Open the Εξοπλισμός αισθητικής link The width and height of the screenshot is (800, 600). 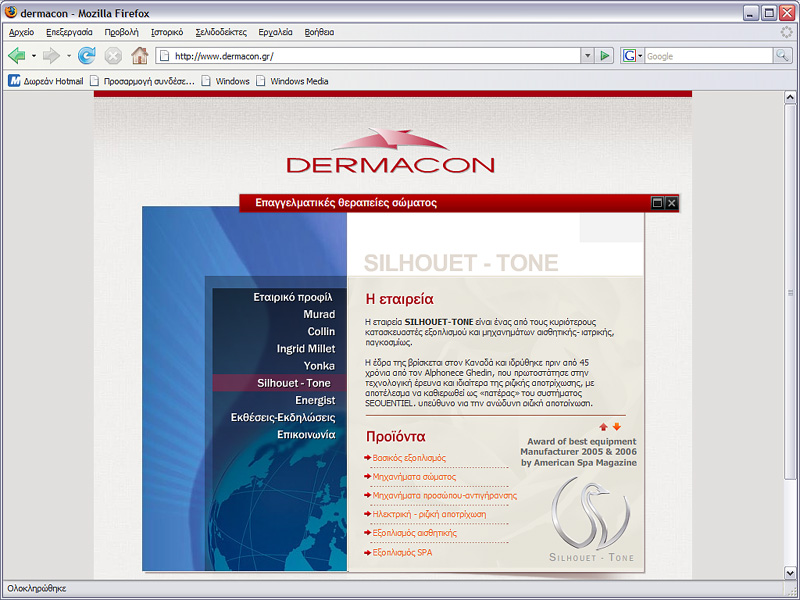tap(414, 533)
